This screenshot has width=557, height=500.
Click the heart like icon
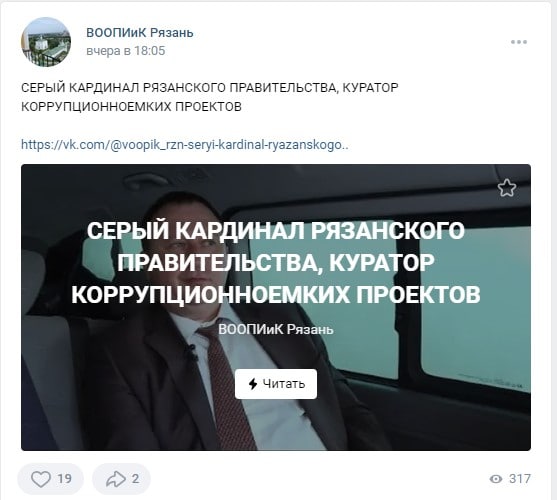[x=41, y=479]
